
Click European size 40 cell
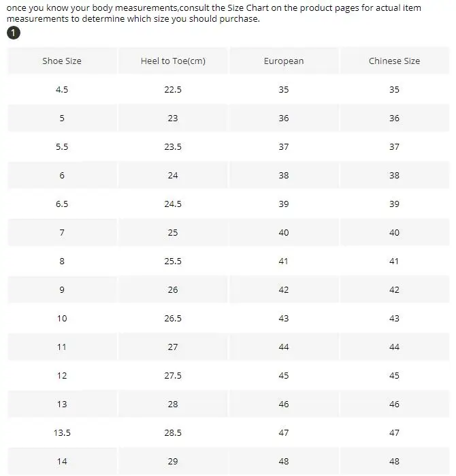(x=284, y=232)
